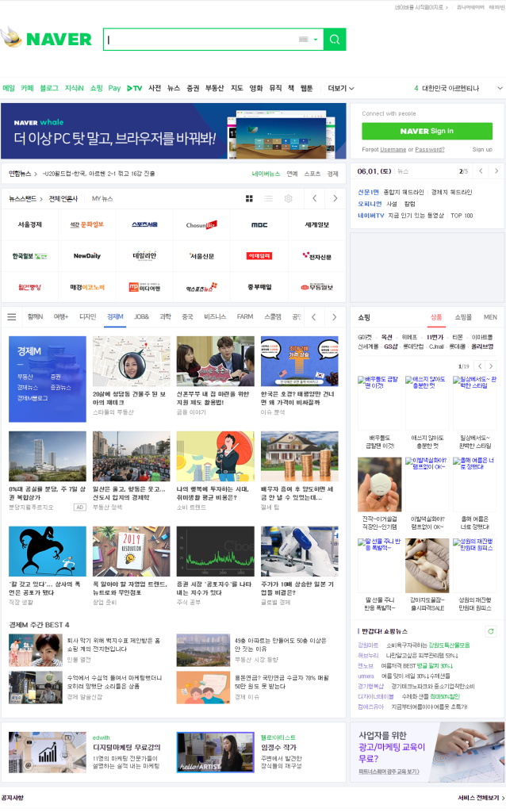Go to next newsstand page arrow
506x812 pixels.
(x=335, y=198)
